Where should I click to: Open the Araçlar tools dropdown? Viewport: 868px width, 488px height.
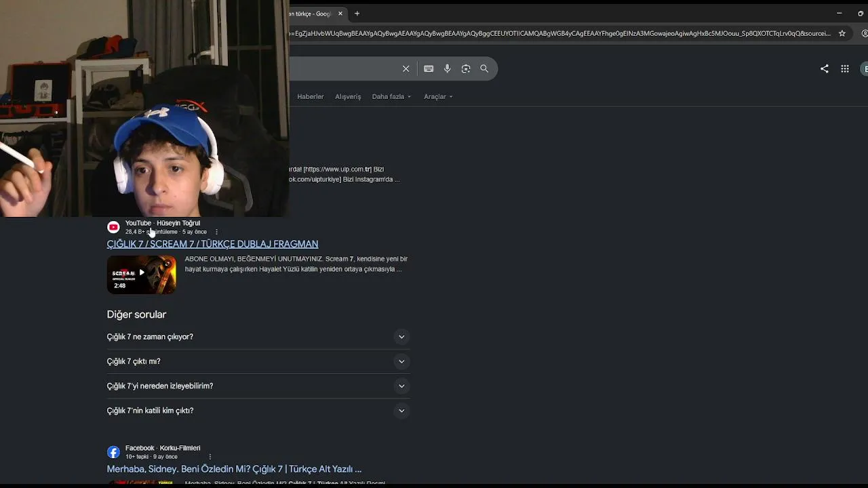[x=438, y=96]
